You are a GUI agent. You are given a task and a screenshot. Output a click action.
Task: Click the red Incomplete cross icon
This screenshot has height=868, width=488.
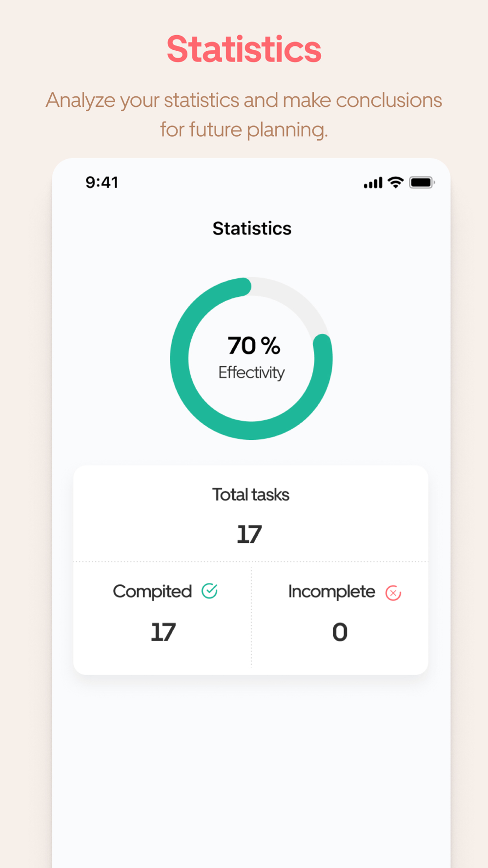pos(393,593)
